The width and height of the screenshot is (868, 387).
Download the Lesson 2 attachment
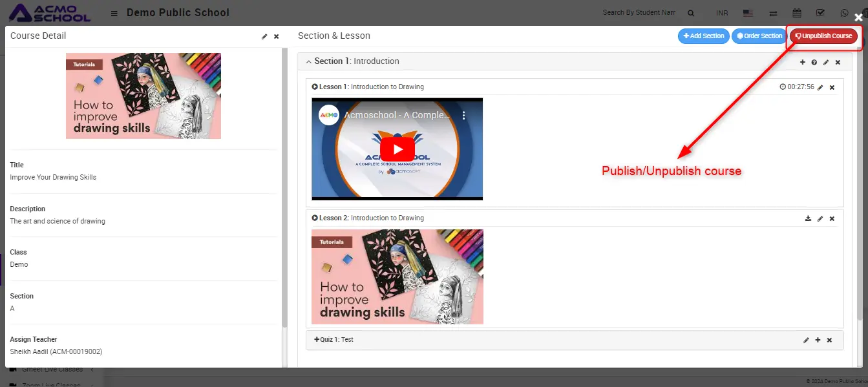pyautogui.click(x=808, y=218)
